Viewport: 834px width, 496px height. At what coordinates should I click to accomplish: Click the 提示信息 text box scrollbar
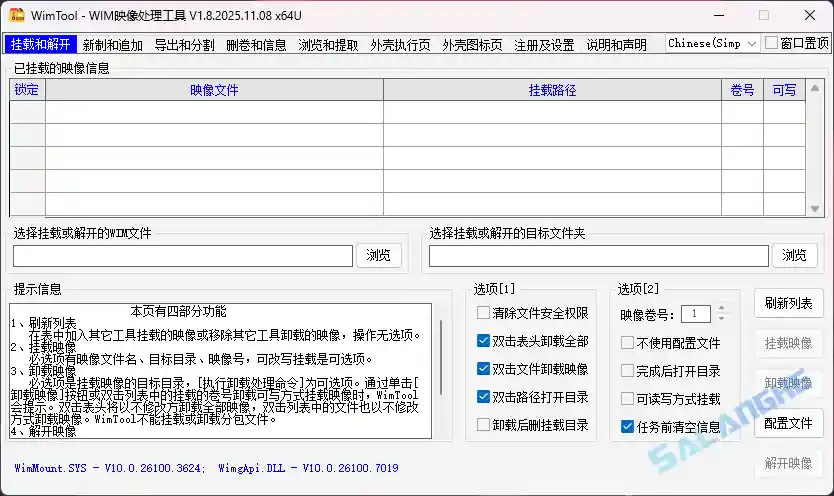[x=441, y=357]
